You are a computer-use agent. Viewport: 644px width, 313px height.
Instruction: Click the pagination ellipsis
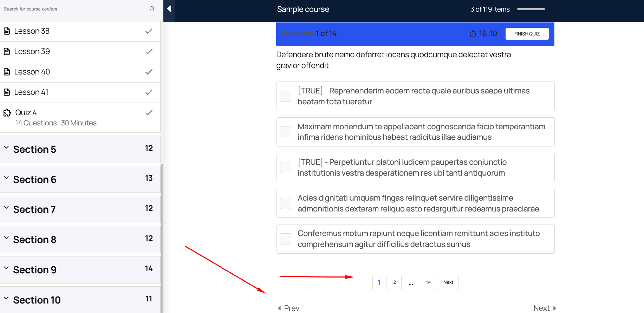[x=411, y=284]
